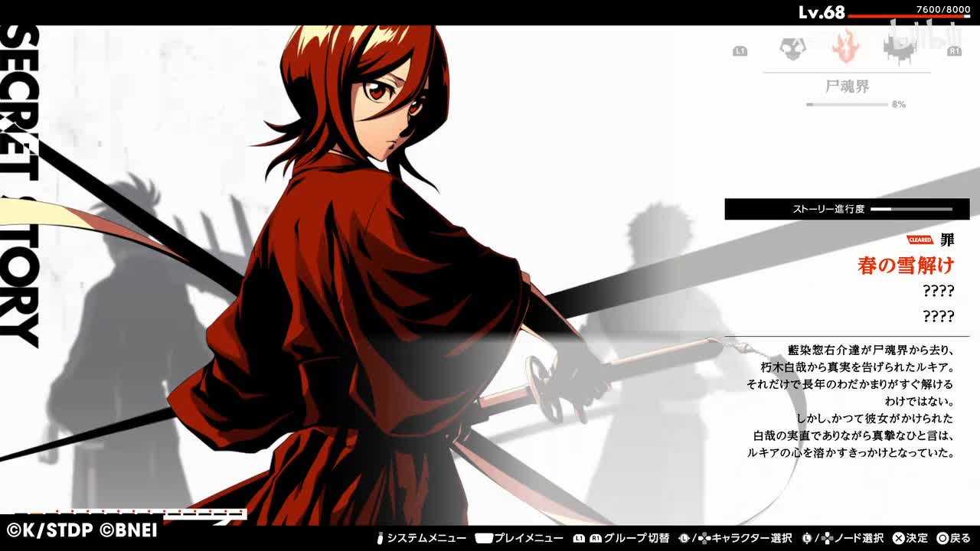Select the jagged third group icon
The height and width of the screenshot is (551, 980).
point(900,47)
